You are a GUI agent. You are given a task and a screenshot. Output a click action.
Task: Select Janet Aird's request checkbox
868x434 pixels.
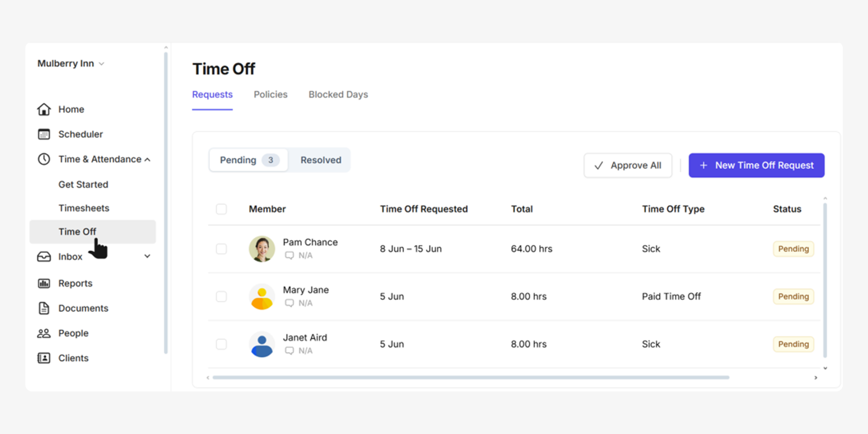coord(221,344)
